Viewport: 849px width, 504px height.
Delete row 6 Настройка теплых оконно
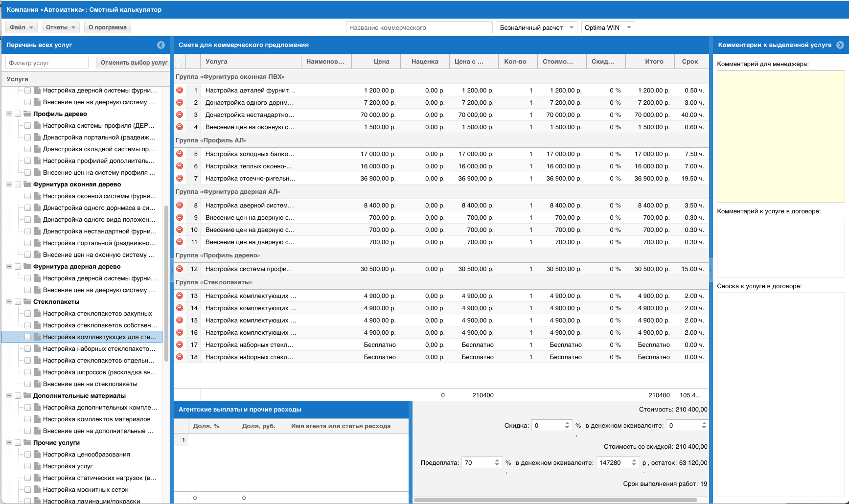click(180, 166)
